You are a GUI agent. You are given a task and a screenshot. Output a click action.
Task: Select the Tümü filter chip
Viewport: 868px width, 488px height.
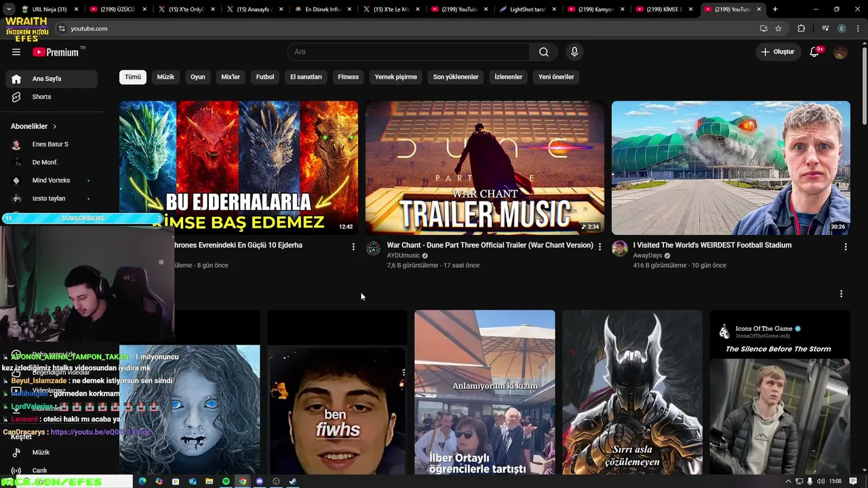(x=133, y=77)
